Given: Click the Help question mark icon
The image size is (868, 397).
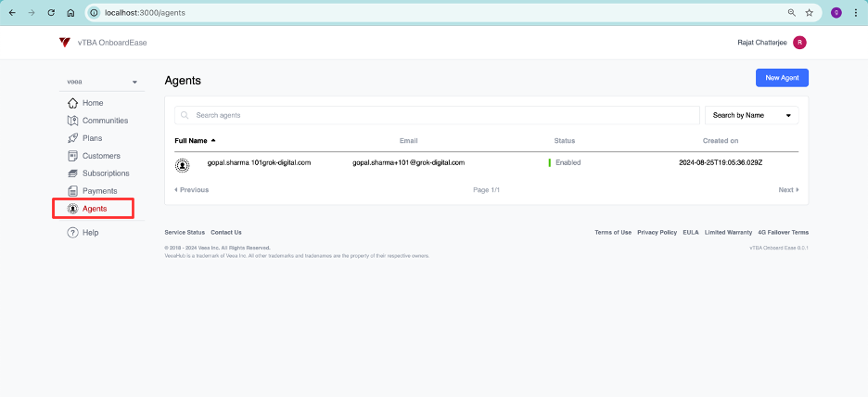Looking at the screenshot, I should coord(72,233).
